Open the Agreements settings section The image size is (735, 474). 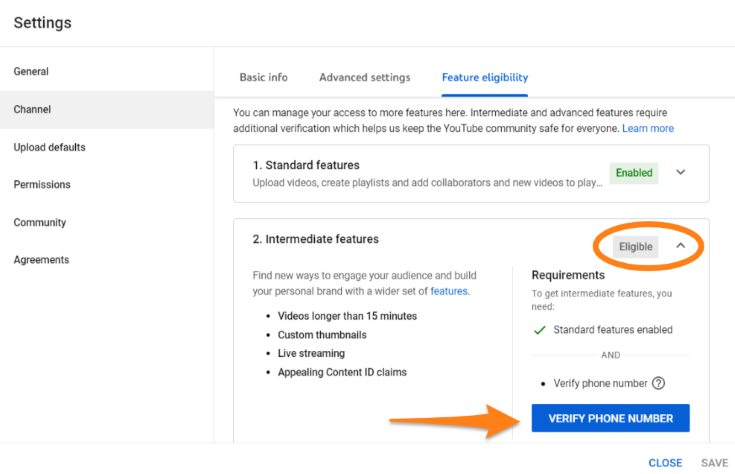pos(41,260)
